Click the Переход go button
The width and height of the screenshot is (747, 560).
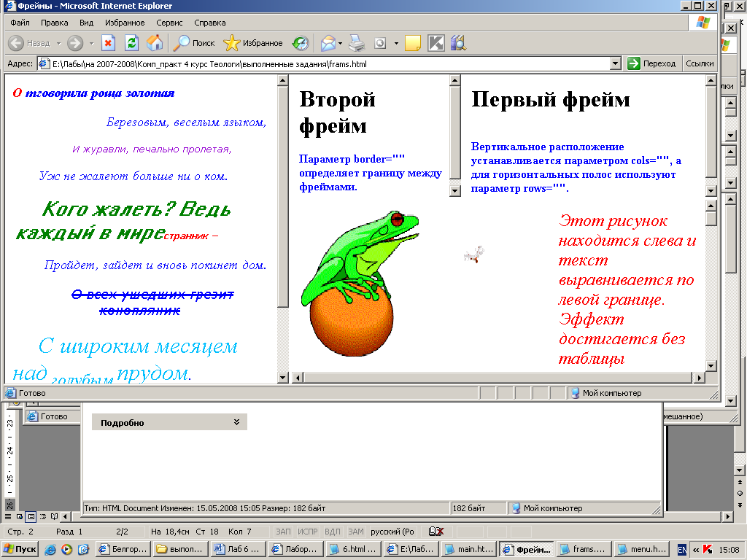[x=652, y=63]
